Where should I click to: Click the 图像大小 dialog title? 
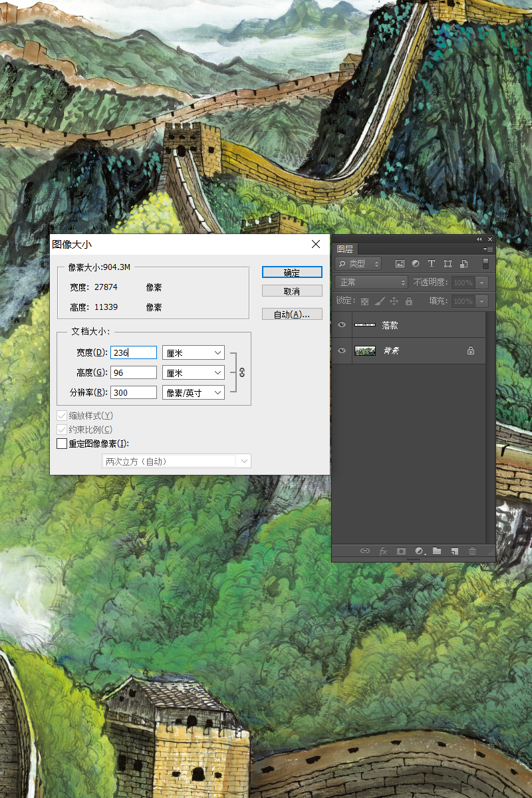point(72,244)
